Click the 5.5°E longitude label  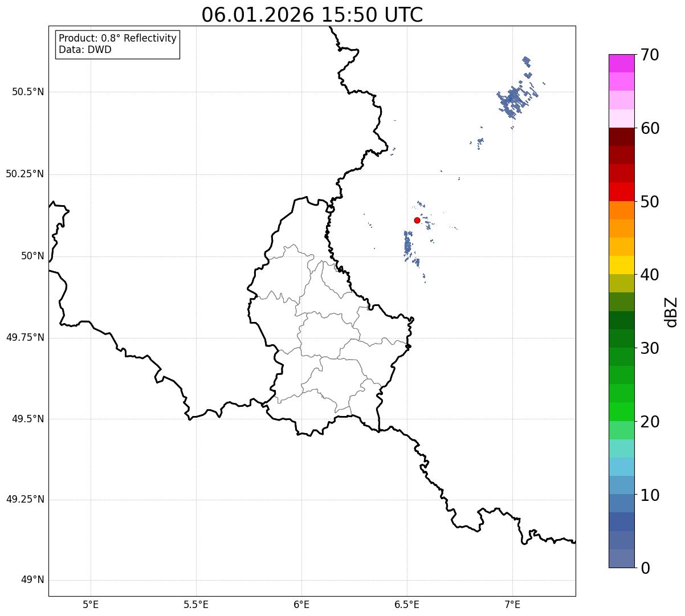[196, 604]
